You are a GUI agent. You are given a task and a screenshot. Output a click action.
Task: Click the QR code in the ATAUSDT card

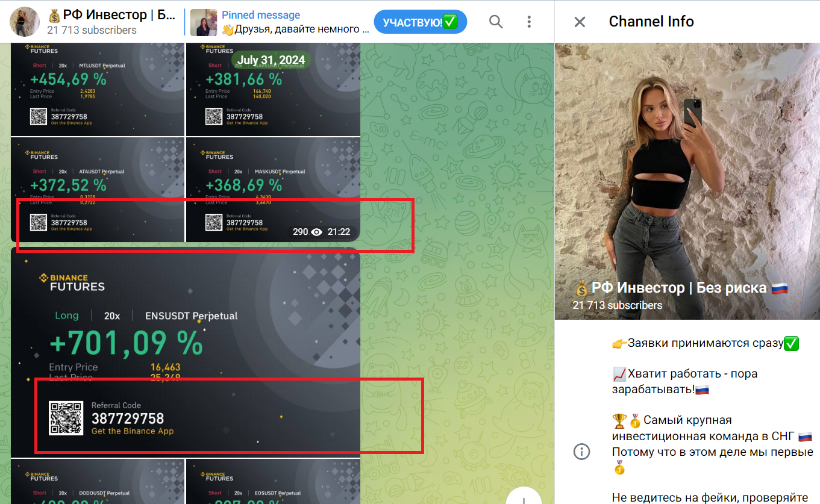[38, 222]
